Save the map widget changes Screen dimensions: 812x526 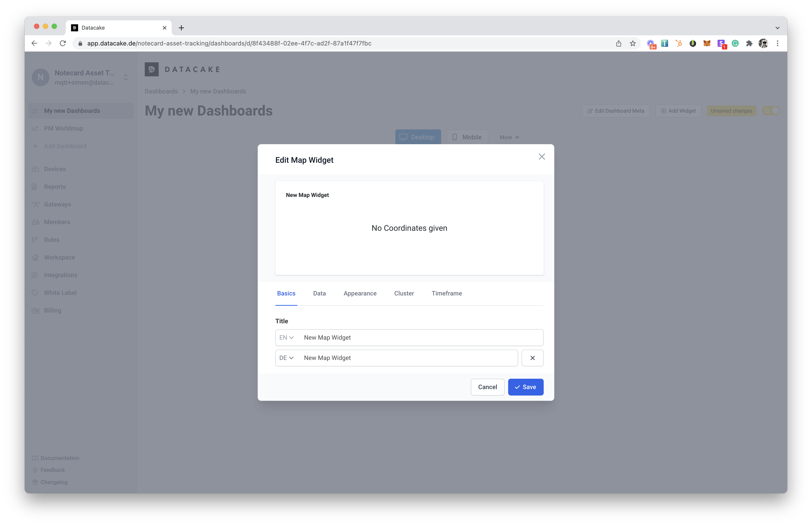click(525, 387)
